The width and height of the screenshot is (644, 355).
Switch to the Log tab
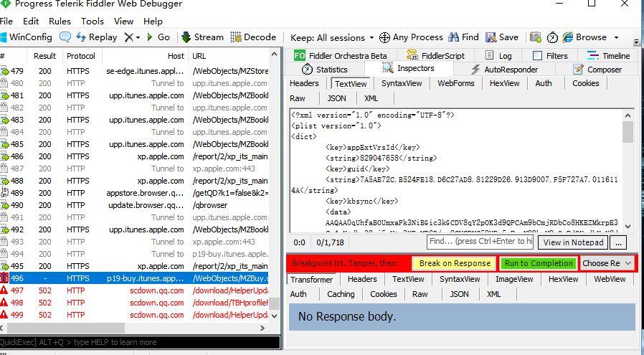(x=498, y=56)
